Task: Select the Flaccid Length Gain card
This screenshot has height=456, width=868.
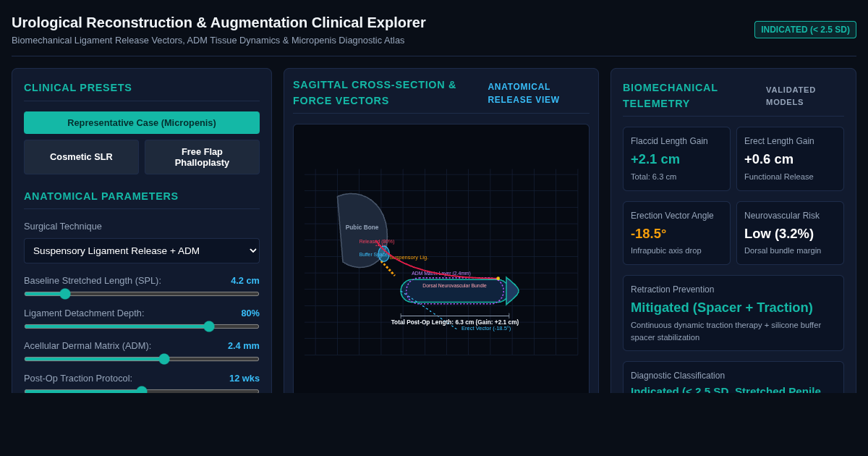Action: tap(676, 159)
